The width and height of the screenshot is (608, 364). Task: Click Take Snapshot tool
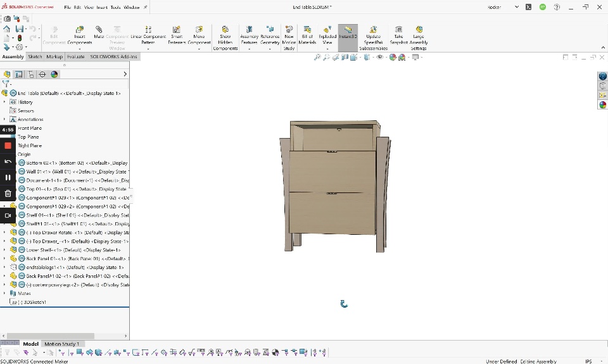point(398,35)
